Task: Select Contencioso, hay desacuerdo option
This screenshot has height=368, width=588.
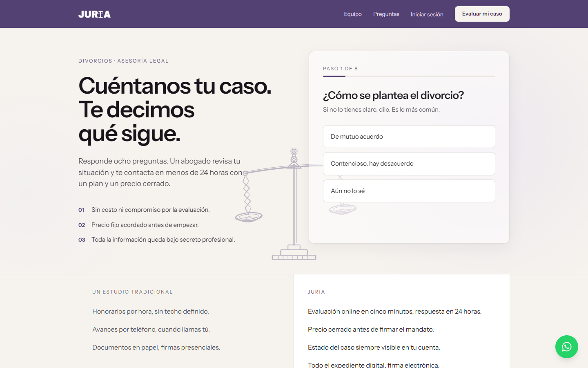Action: tap(409, 164)
